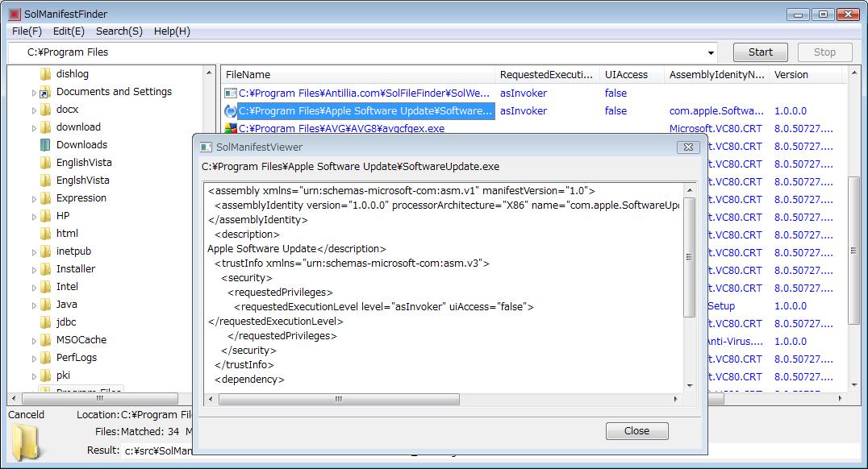Open the Search(S) menu
868x469 pixels.
pos(119,31)
